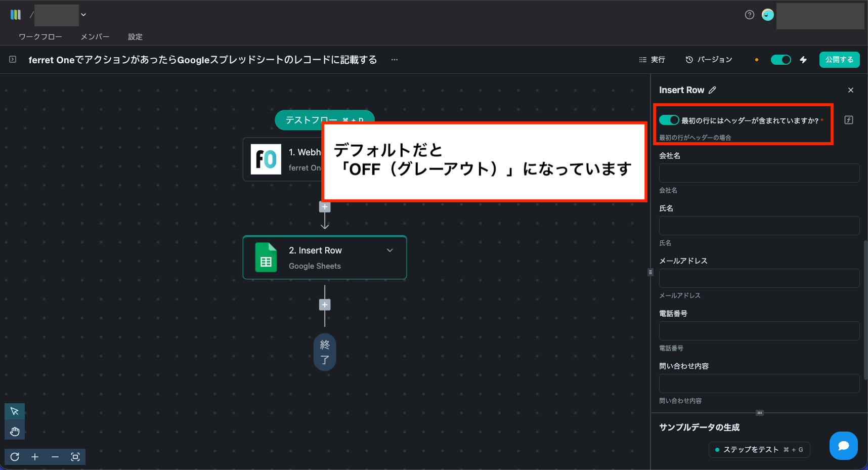
Task: Rename the step with the pencil icon
Action: coord(712,90)
